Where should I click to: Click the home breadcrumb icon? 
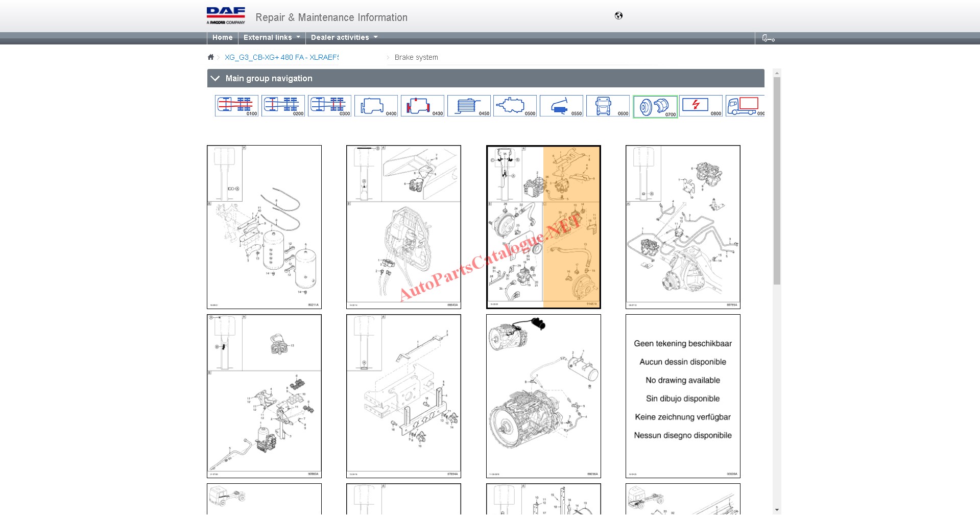210,57
